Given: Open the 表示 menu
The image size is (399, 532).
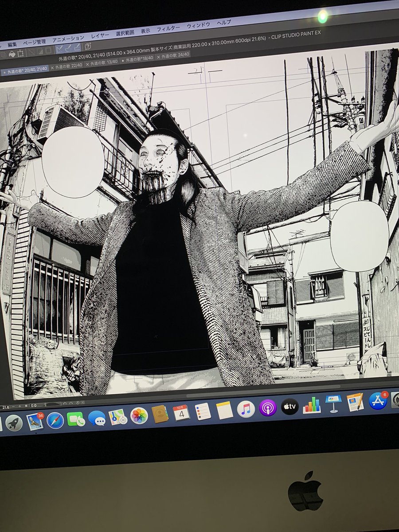Looking at the screenshot, I should coord(145,31).
